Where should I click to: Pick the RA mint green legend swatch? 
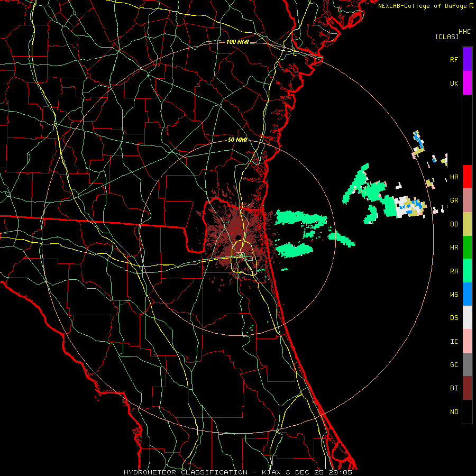point(467,271)
